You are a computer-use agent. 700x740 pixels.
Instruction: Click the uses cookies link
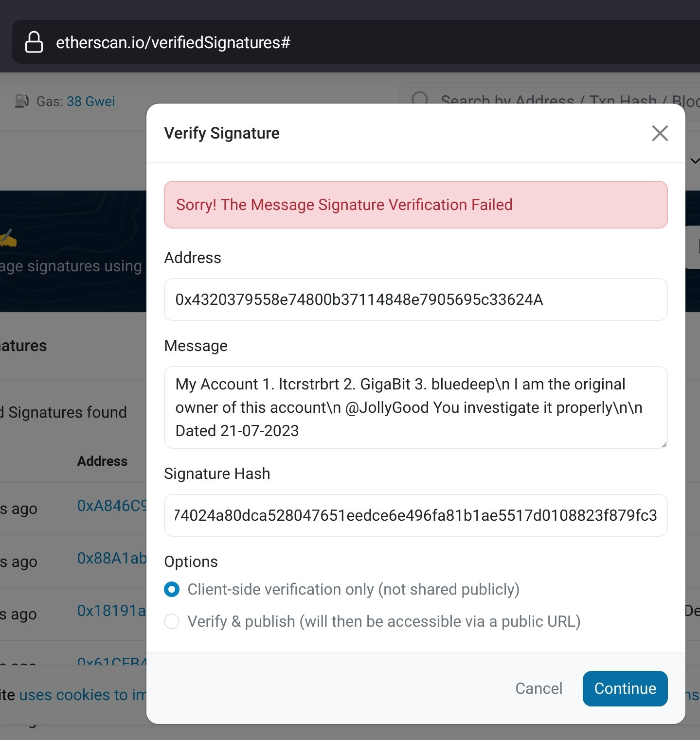tap(82, 695)
